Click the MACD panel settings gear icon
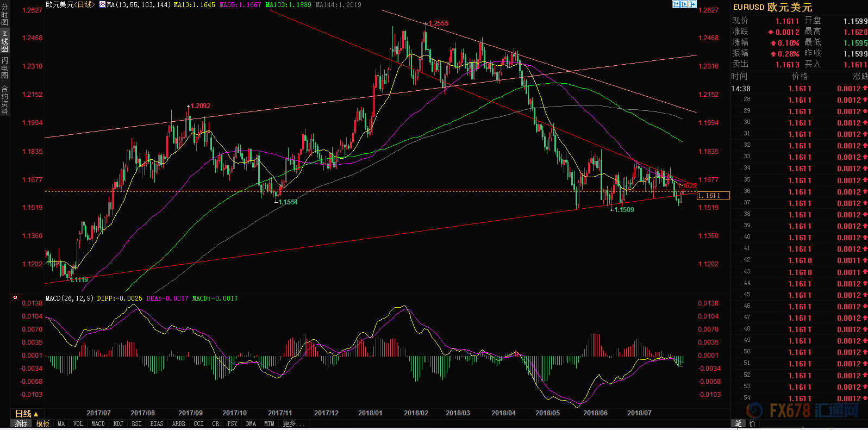Image resolution: width=868 pixels, height=430 pixels. click(15, 297)
